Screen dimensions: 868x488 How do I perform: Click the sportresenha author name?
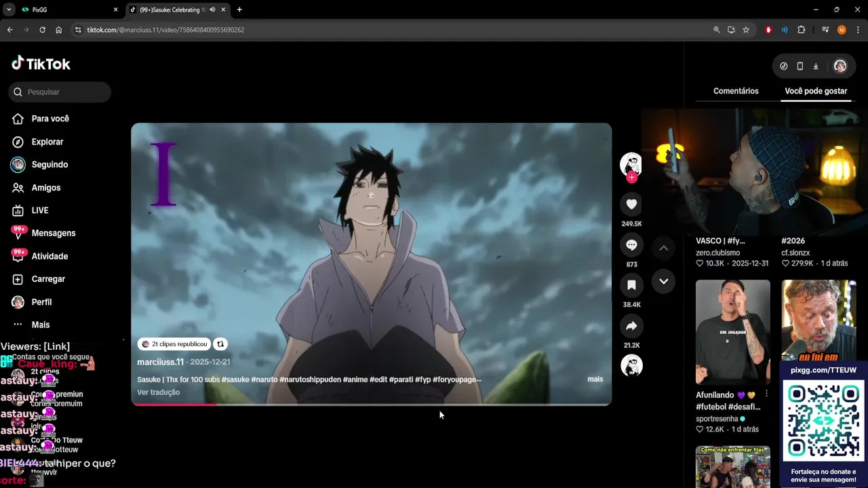pyautogui.click(x=717, y=419)
